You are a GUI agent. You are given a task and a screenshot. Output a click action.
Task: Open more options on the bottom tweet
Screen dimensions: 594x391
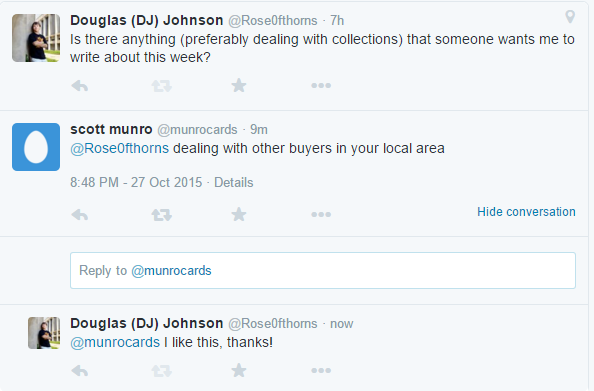pyautogui.click(x=321, y=370)
